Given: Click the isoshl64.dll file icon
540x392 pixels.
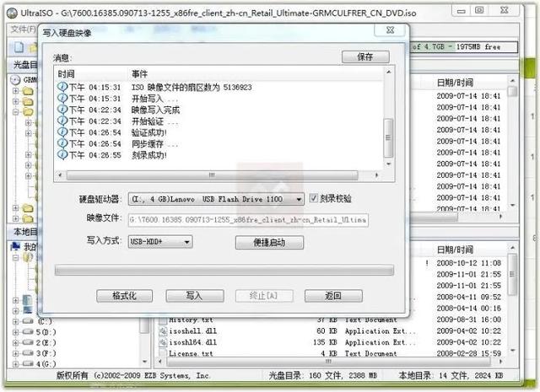Looking at the screenshot, I should click(163, 342).
